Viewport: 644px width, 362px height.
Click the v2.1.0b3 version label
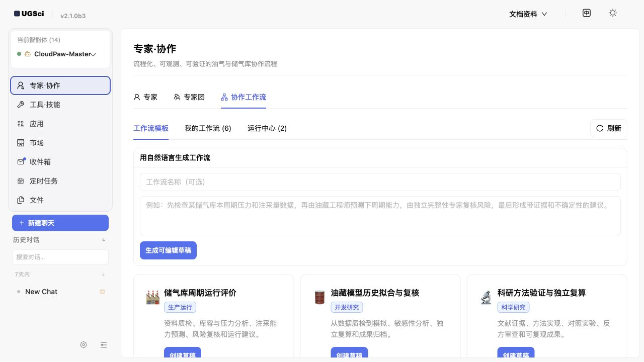coord(73,16)
